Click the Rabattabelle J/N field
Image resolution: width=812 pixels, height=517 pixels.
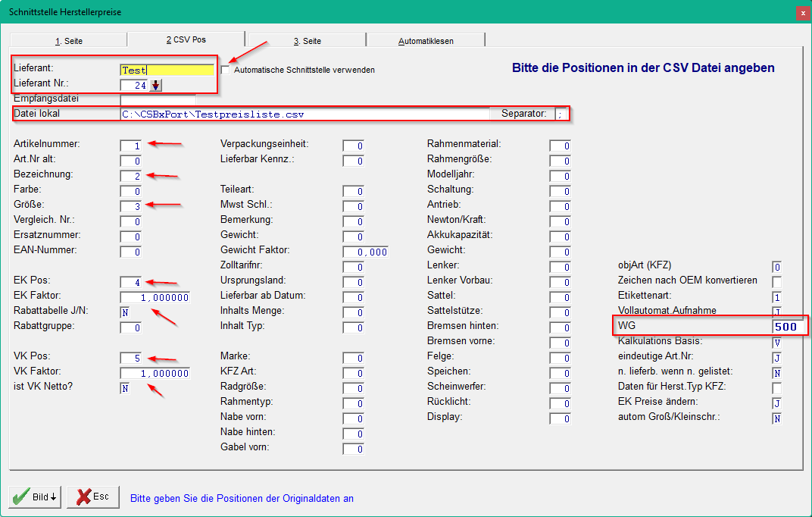tap(125, 312)
